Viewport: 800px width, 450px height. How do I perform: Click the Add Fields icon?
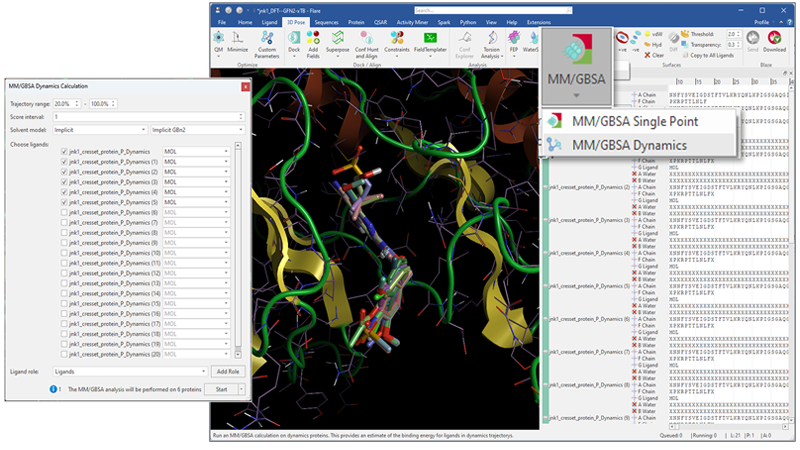(313, 38)
